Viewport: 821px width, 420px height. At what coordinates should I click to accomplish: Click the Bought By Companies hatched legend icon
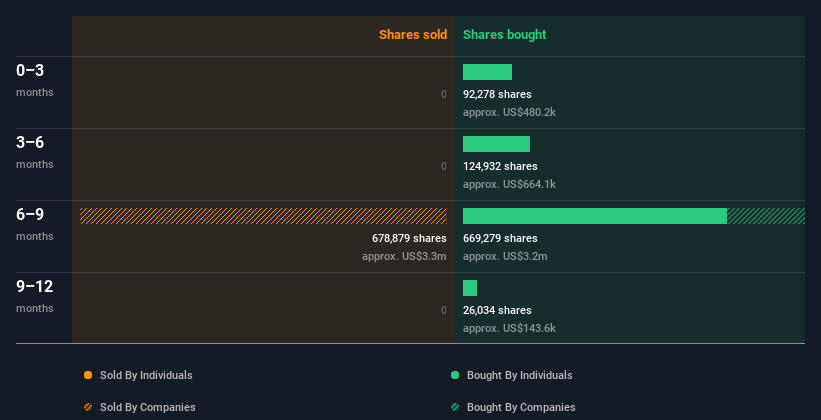pyautogui.click(x=455, y=407)
